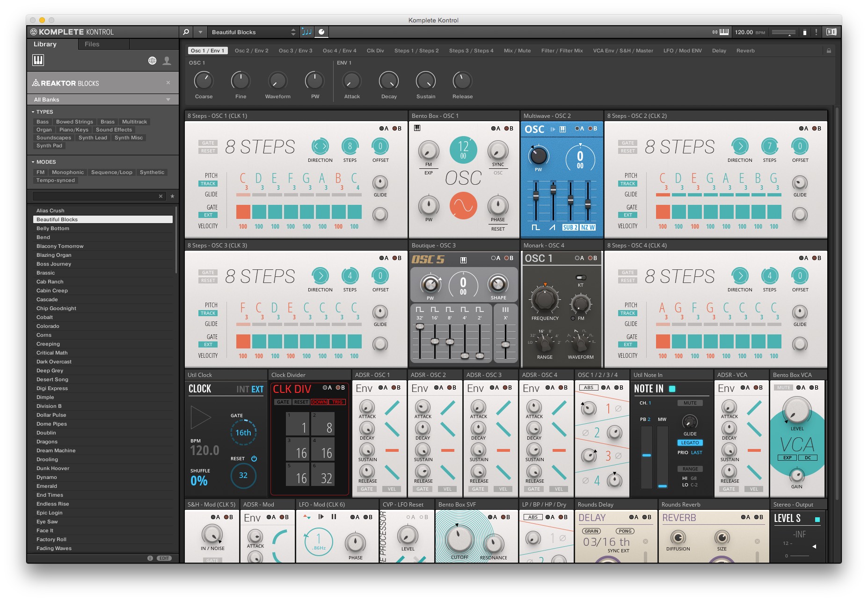Click the Native Instruments logo icon top right

tap(832, 32)
